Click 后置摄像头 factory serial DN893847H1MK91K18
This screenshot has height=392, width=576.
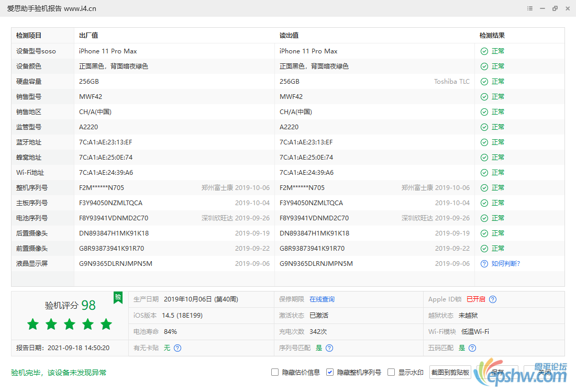[114, 233]
